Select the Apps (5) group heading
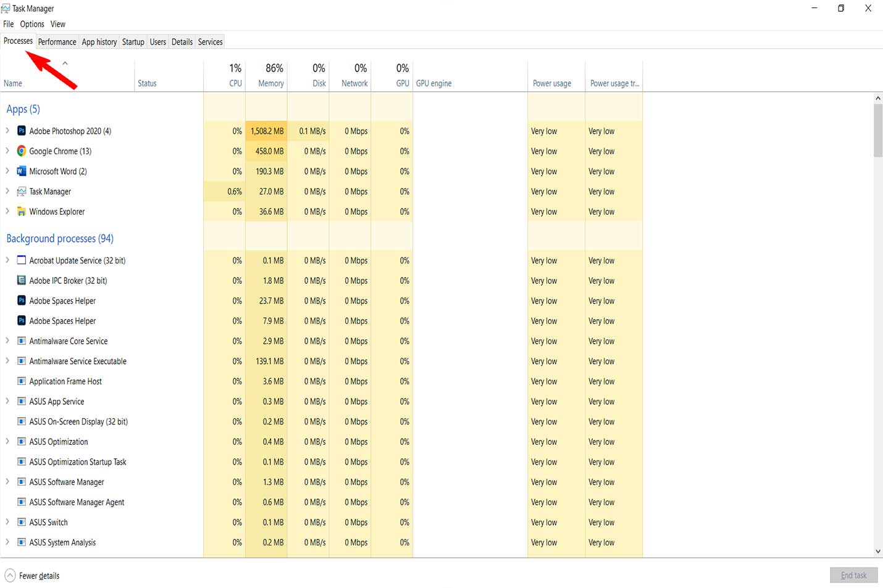 tap(23, 109)
